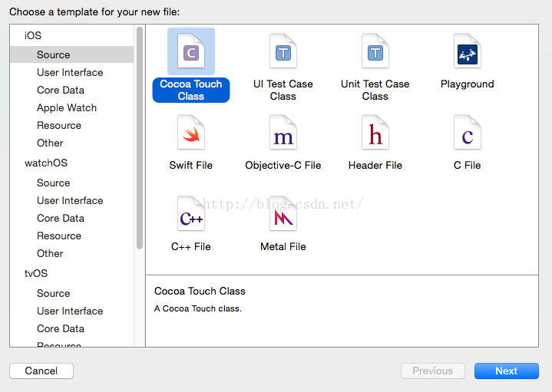Select the Metal File icon

(283, 213)
